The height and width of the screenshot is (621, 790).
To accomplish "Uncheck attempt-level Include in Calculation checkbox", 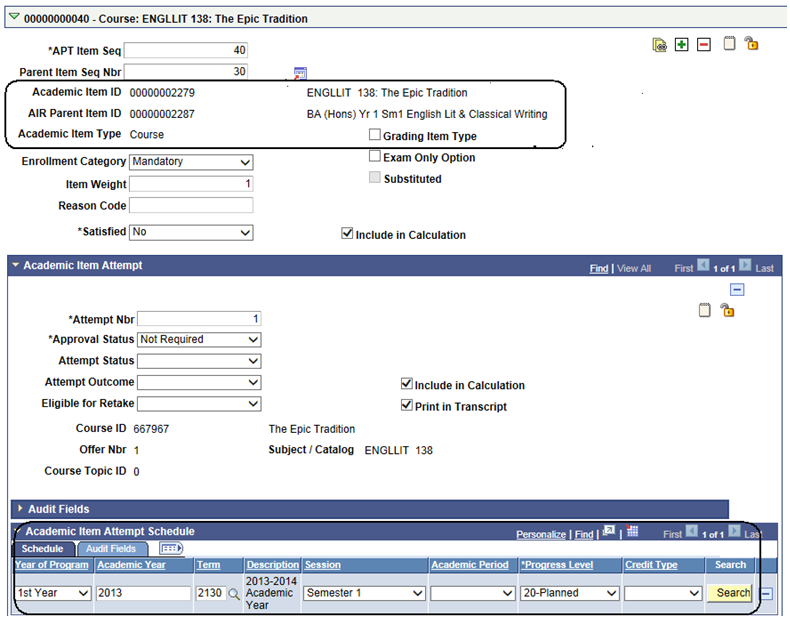I will pyautogui.click(x=407, y=384).
